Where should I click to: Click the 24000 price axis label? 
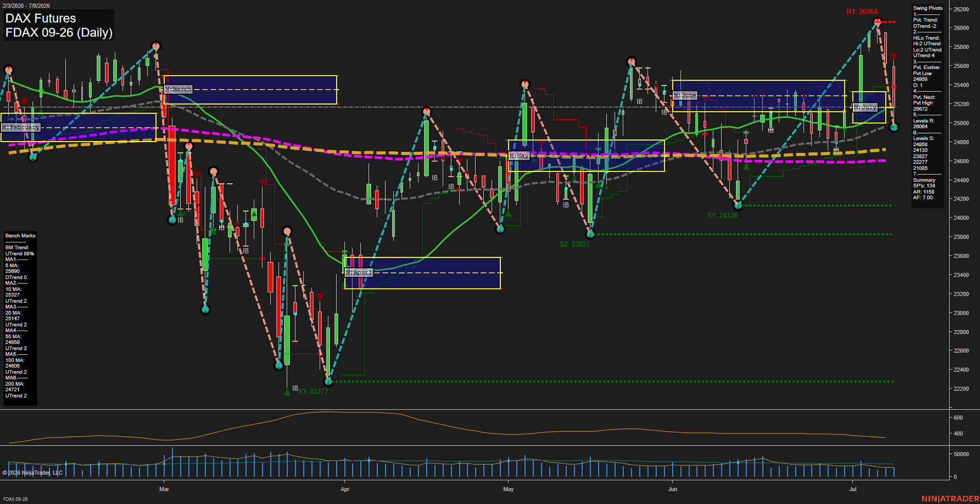[x=961, y=218]
